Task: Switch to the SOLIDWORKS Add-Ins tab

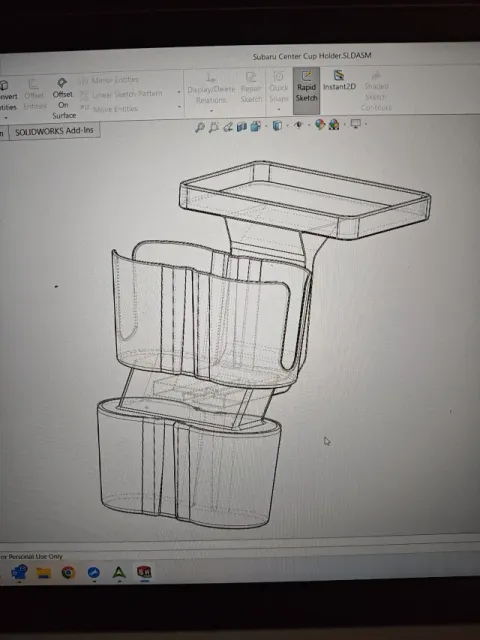Action: click(x=54, y=131)
